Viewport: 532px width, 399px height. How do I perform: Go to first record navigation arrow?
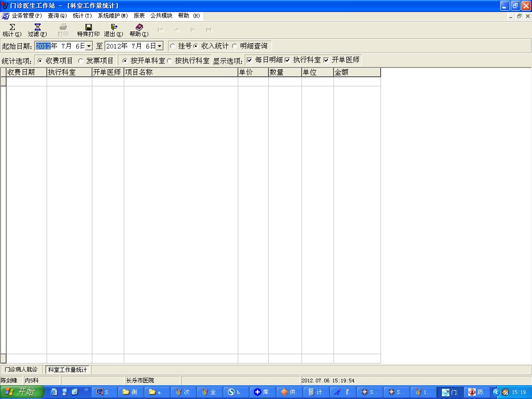tap(161, 30)
